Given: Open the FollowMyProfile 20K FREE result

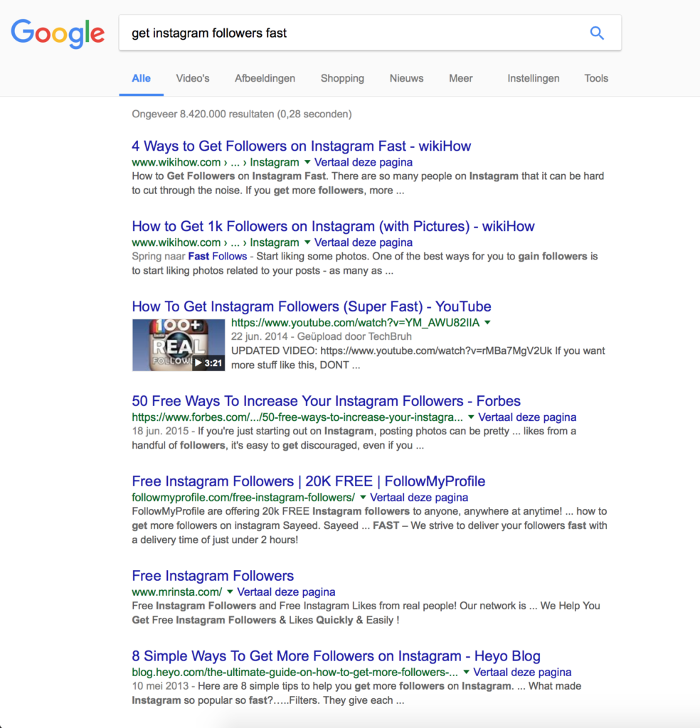Looking at the screenshot, I should pyautogui.click(x=309, y=481).
